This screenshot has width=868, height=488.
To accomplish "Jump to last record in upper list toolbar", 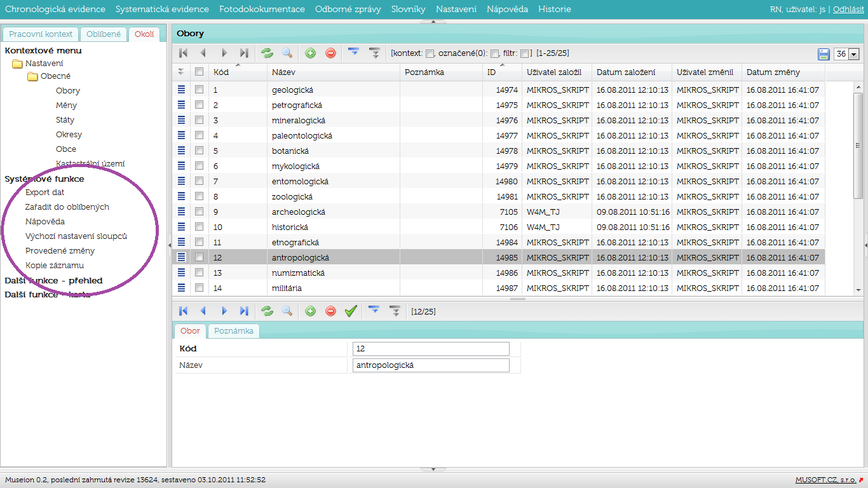I will pyautogui.click(x=244, y=53).
